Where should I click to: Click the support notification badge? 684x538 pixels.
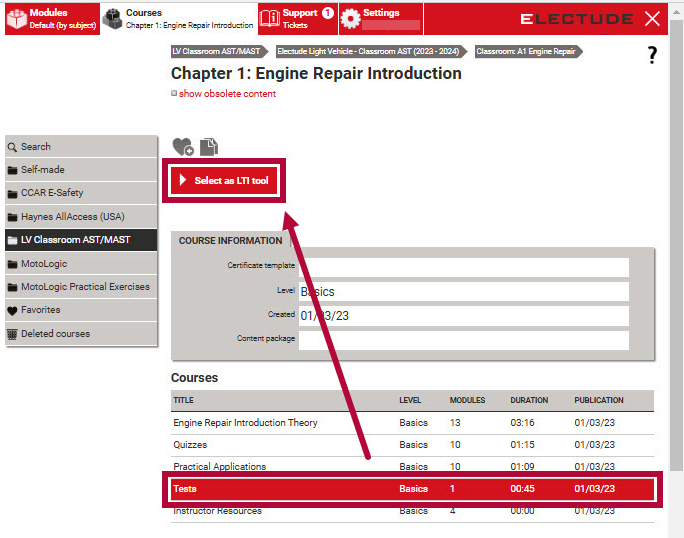(x=328, y=13)
